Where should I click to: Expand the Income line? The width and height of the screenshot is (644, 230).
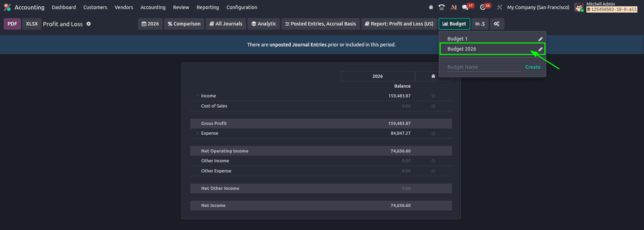pos(197,96)
